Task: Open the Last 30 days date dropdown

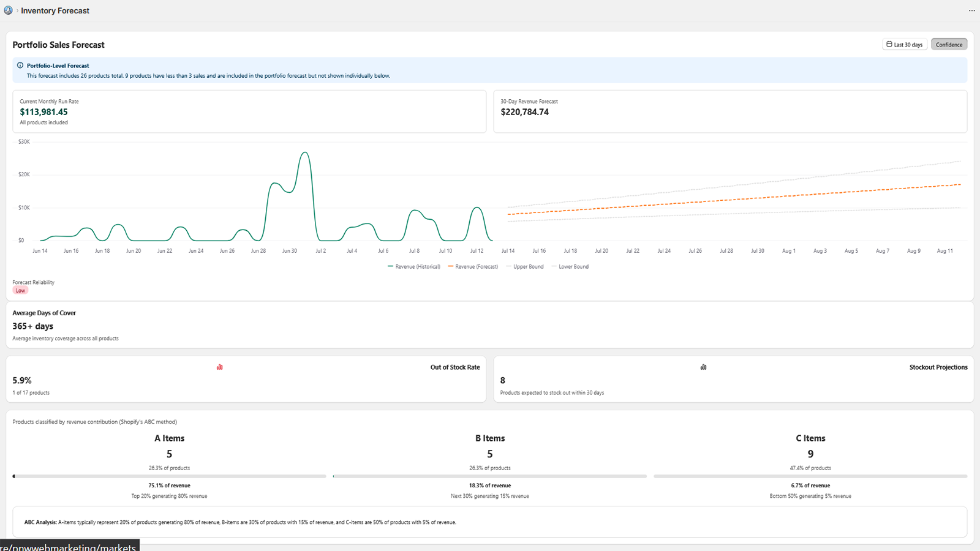Action: 905,44
